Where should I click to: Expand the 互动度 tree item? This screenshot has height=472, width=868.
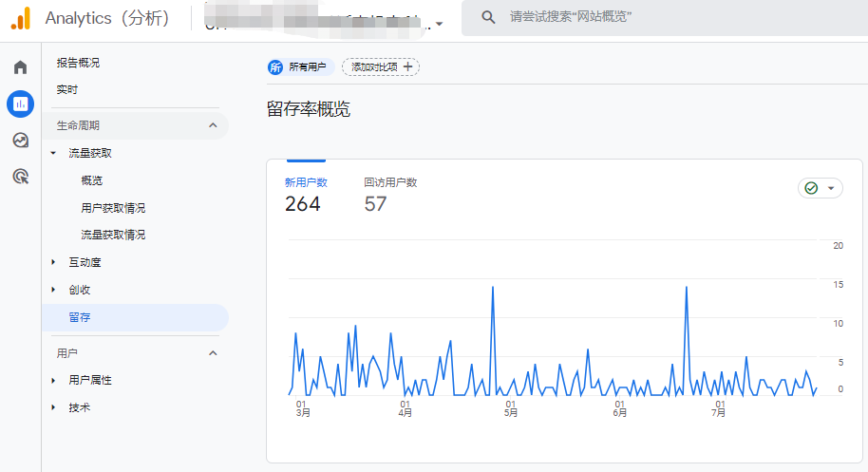click(53, 262)
